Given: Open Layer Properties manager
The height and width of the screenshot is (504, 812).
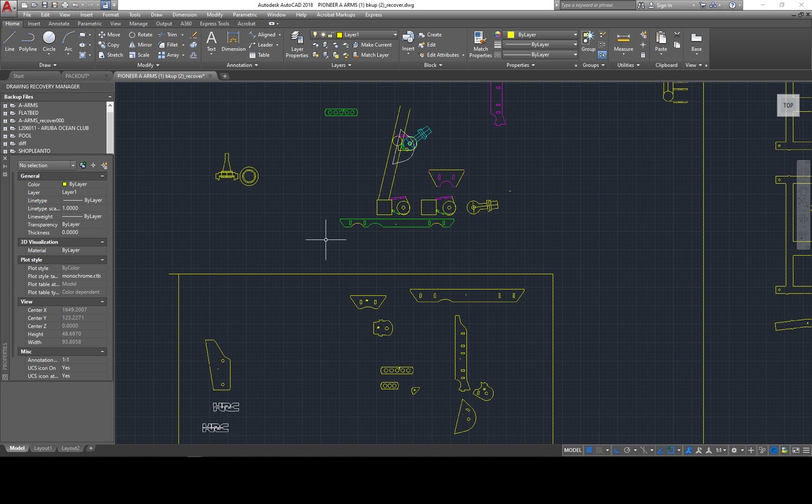Looking at the screenshot, I should tap(297, 45).
